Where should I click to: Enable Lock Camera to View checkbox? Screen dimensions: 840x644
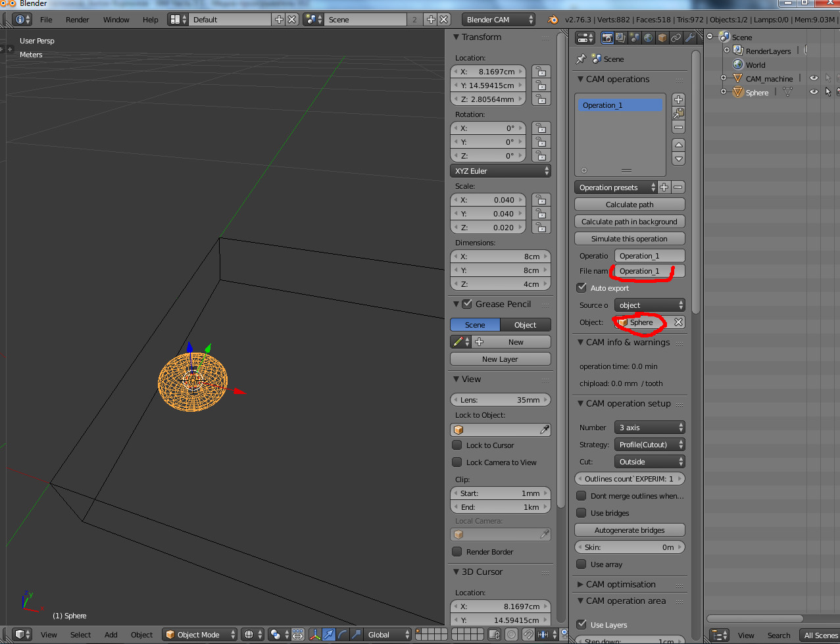457,462
